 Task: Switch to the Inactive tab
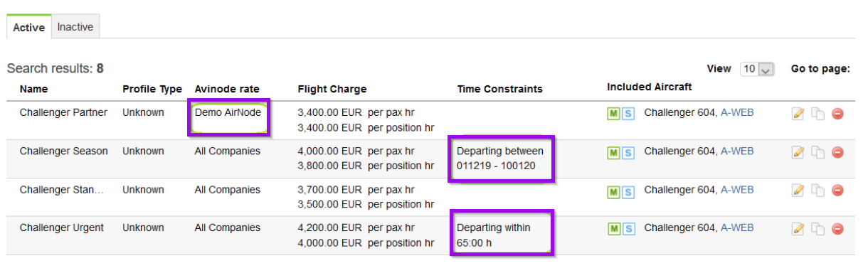click(x=75, y=27)
